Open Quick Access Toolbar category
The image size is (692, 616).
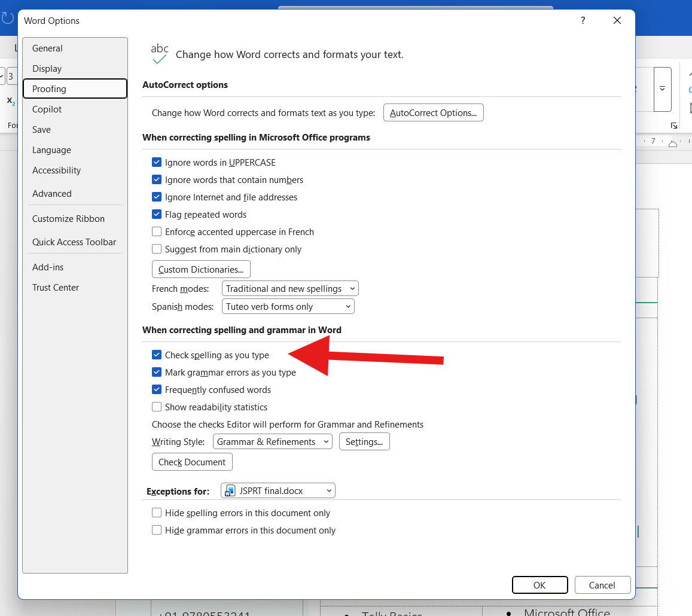pyautogui.click(x=75, y=242)
